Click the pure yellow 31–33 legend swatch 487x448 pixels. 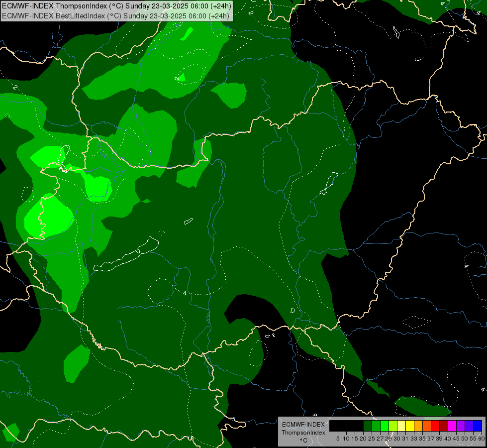coord(410,426)
